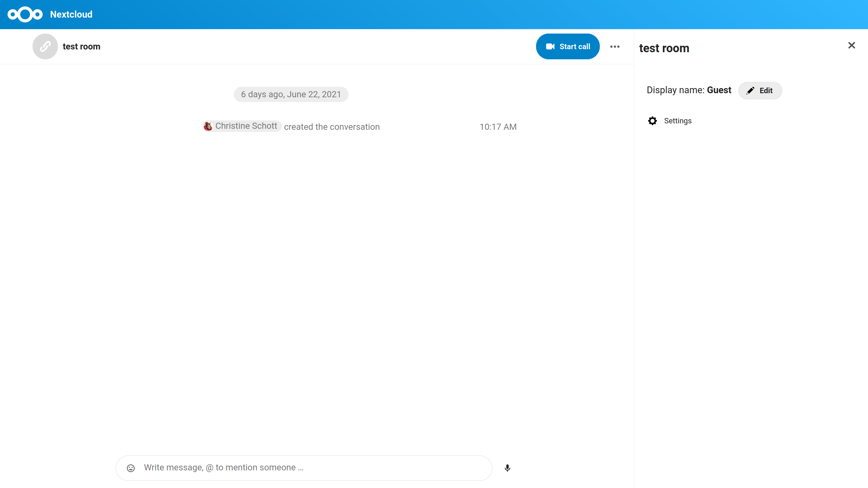868x488 pixels.
Task: Click the Nextcloud logo icon
Action: 25,14
